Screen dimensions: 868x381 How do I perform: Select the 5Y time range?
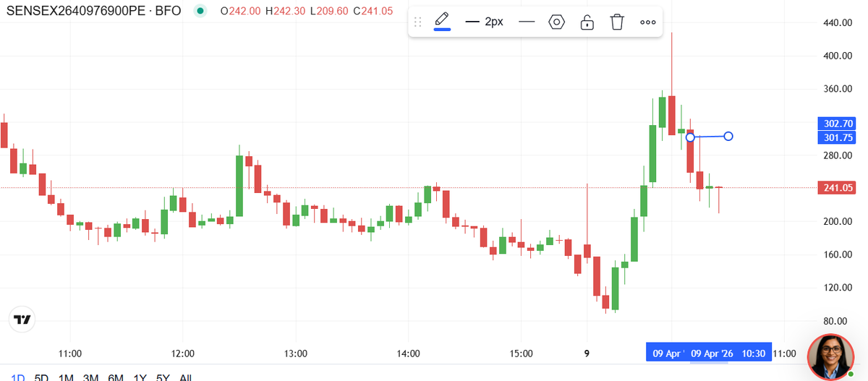point(163,377)
